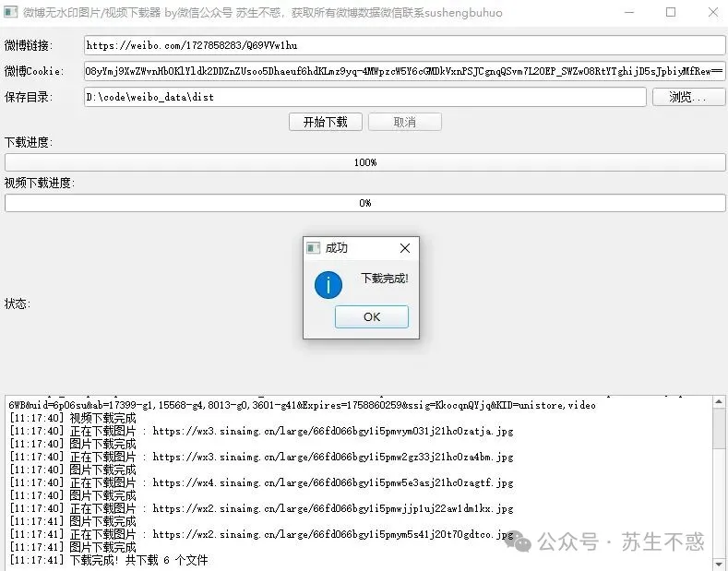Click the log panel scrollbar thumb
The image size is (728, 571).
tap(719, 429)
